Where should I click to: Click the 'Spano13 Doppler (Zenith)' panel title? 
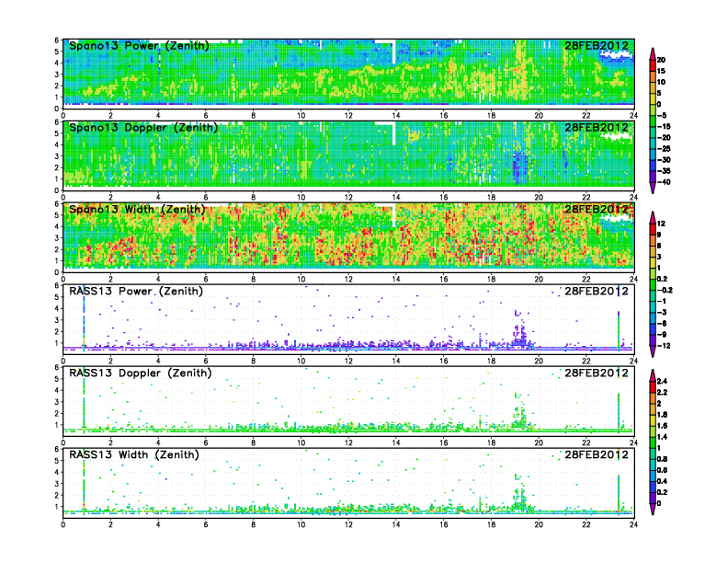pos(143,128)
